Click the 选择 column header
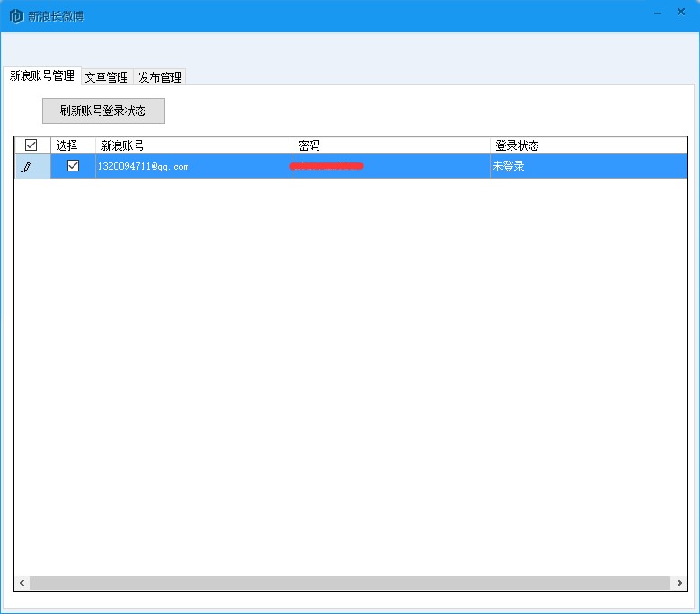 (x=74, y=145)
